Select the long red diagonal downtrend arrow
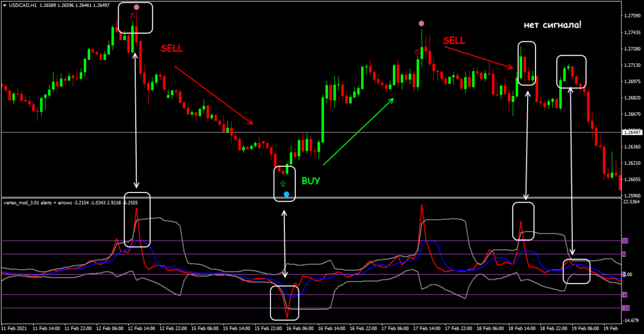 click(x=214, y=95)
